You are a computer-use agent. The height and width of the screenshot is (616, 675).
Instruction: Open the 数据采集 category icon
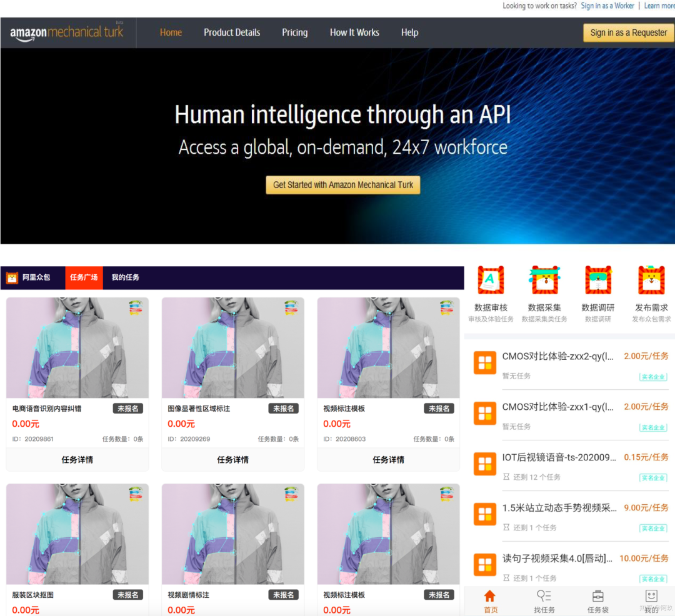(x=544, y=281)
